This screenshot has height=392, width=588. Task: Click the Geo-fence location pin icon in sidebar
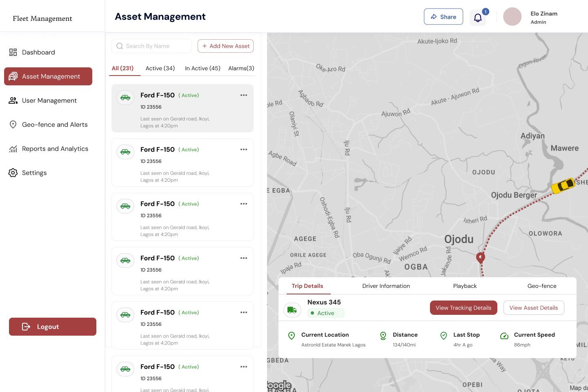13,125
